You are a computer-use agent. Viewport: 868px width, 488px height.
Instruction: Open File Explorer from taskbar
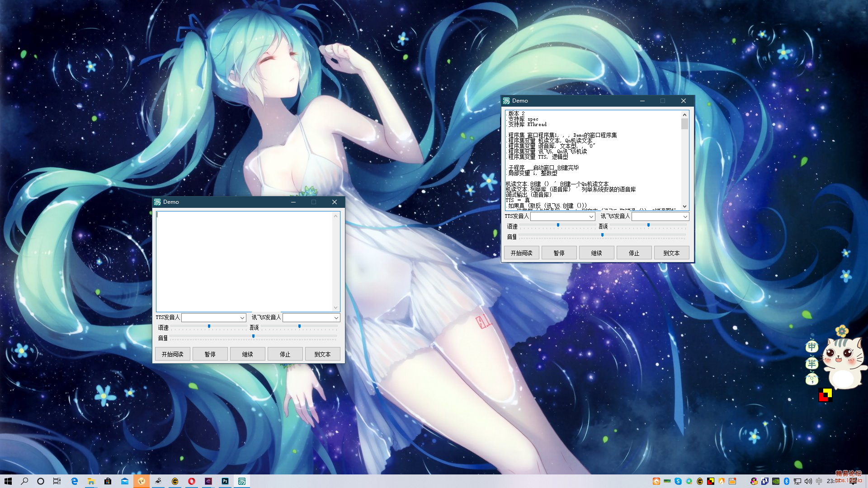(x=91, y=481)
